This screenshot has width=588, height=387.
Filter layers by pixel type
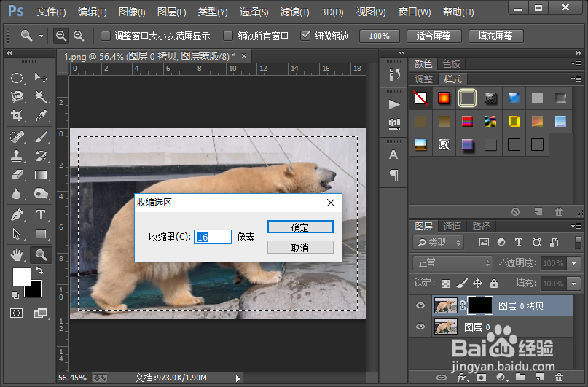[x=484, y=243]
